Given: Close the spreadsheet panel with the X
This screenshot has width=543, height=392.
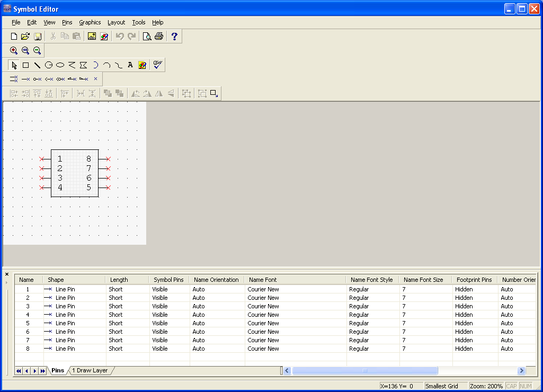Looking at the screenshot, I should [x=6, y=274].
